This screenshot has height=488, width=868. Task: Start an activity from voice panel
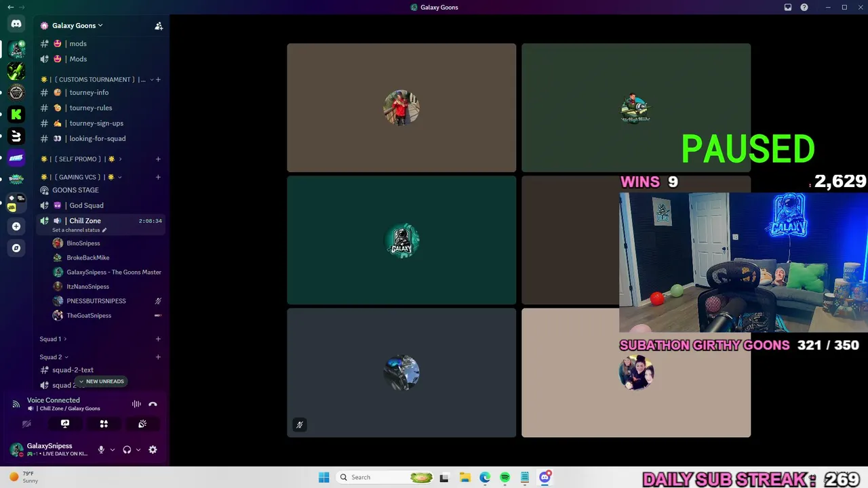(104, 424)
